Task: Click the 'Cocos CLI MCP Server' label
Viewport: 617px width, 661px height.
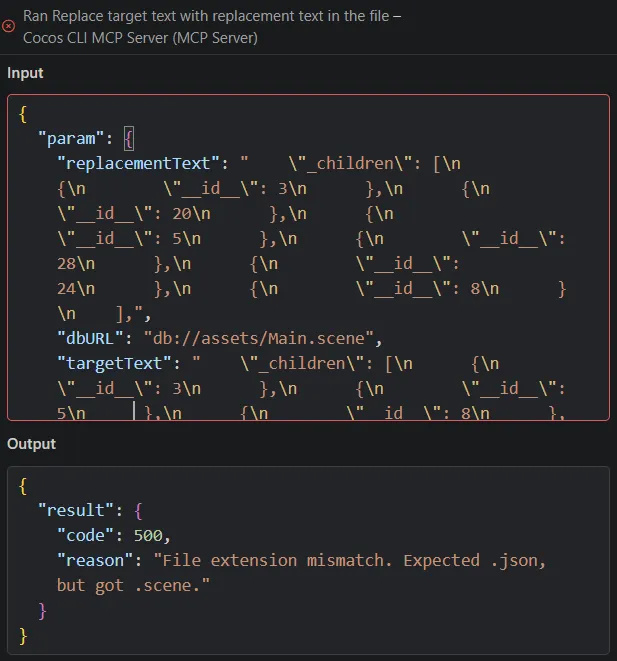Action: [141, 38]
